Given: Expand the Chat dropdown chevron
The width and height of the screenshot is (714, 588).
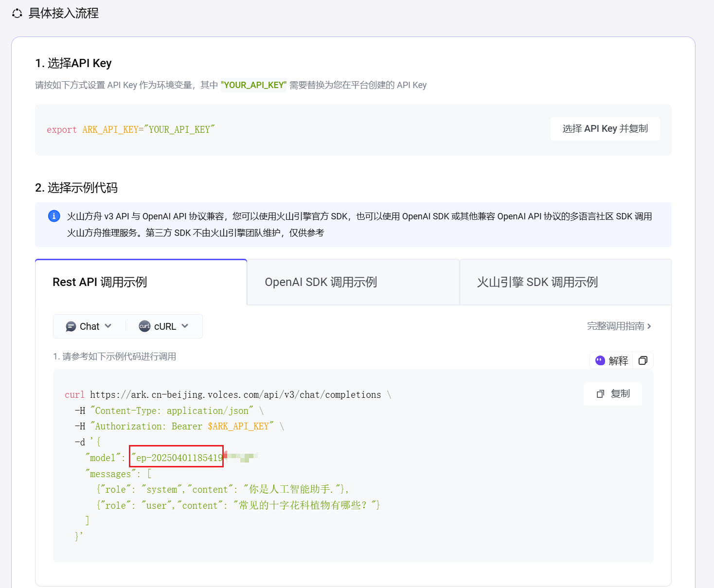Looking at the screenshot, I should (108, 326).
